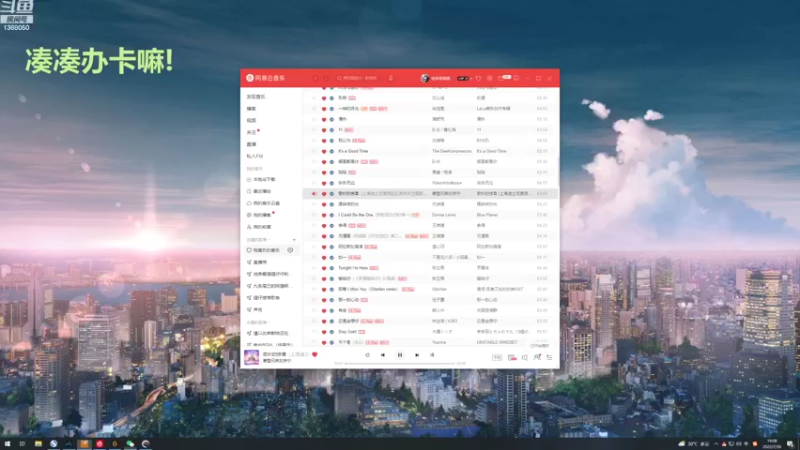Toggle heart on the Otanfan remix row

pyautogui.click(x=323, y=289)
